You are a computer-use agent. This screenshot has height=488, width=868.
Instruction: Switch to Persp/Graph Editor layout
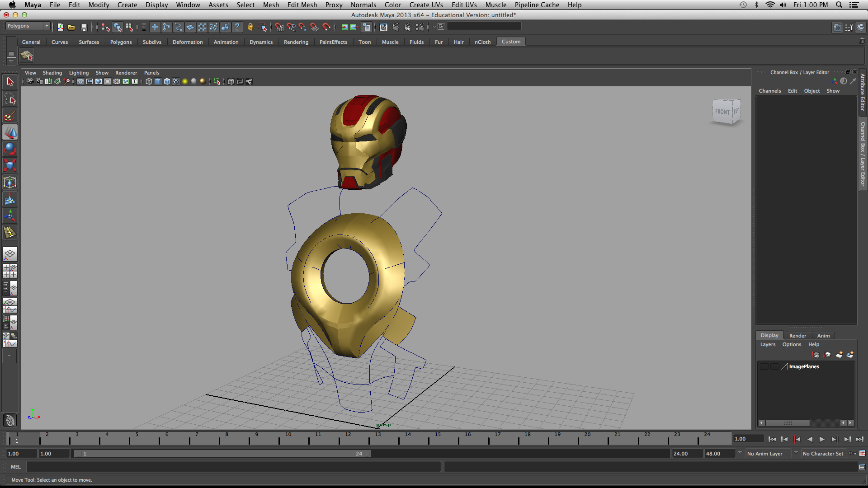pyautogui.click(x=10, y=305)
